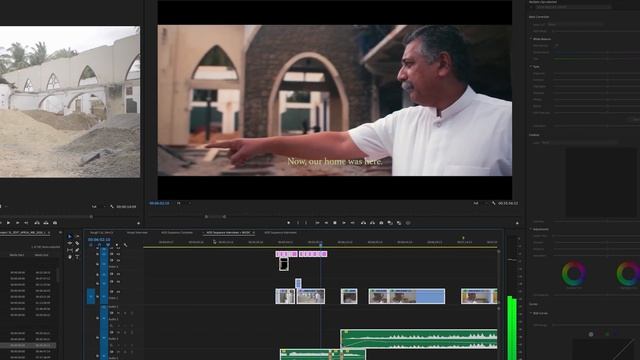Toggle Video 1 track output eye
Image resolution: width=640 pixels, height=360 pixels.
pos(118,292)
